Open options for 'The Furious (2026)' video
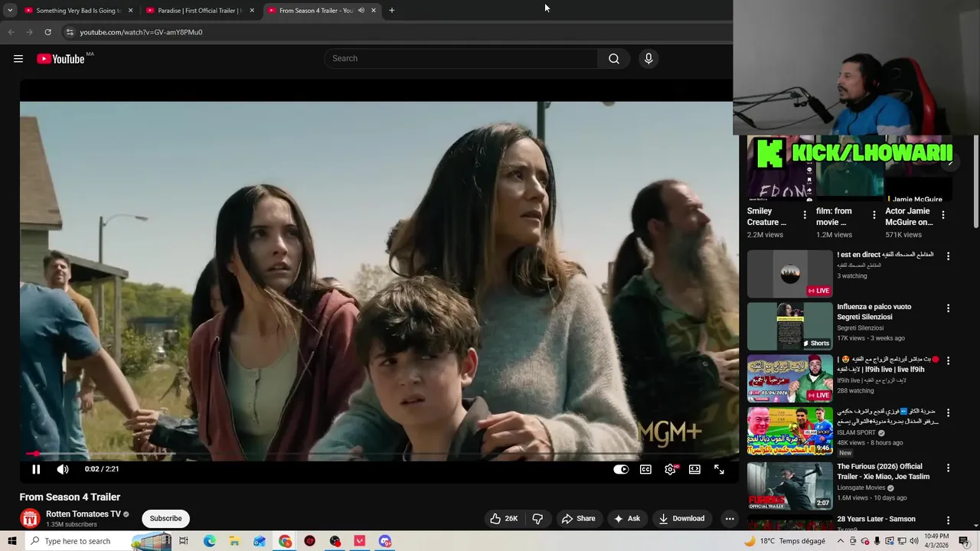The width and height of the screenshot is (980, 551). tap(948, 468)
